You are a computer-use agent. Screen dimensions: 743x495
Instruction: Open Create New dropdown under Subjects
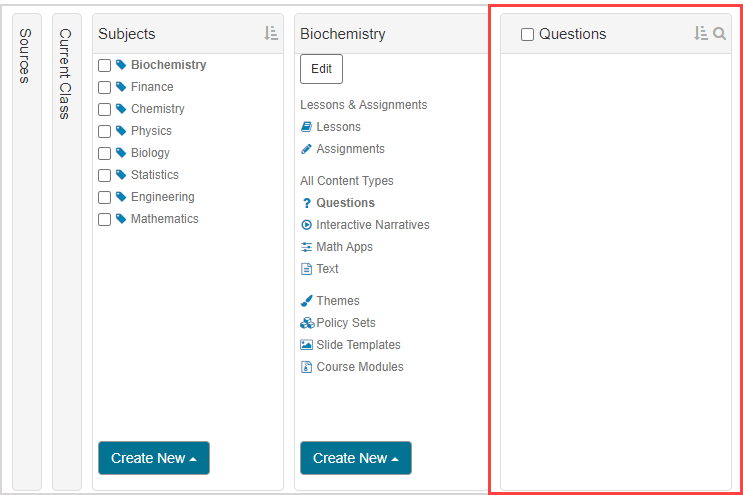154,458
